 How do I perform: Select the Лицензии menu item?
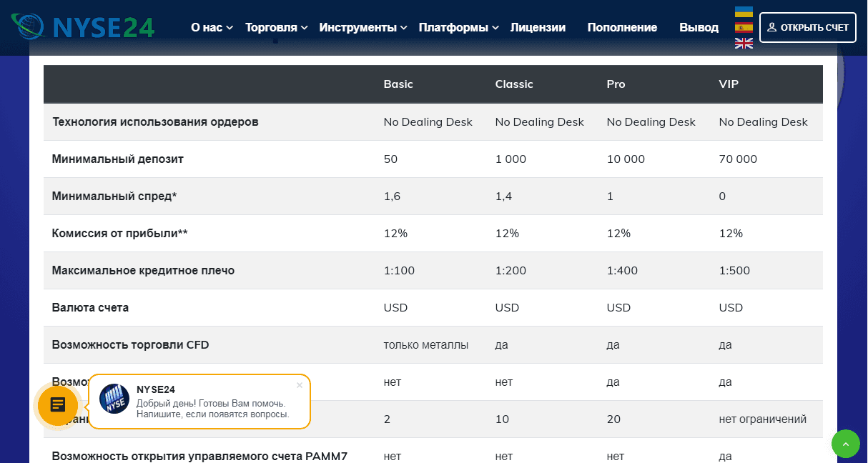coord(538,27)
